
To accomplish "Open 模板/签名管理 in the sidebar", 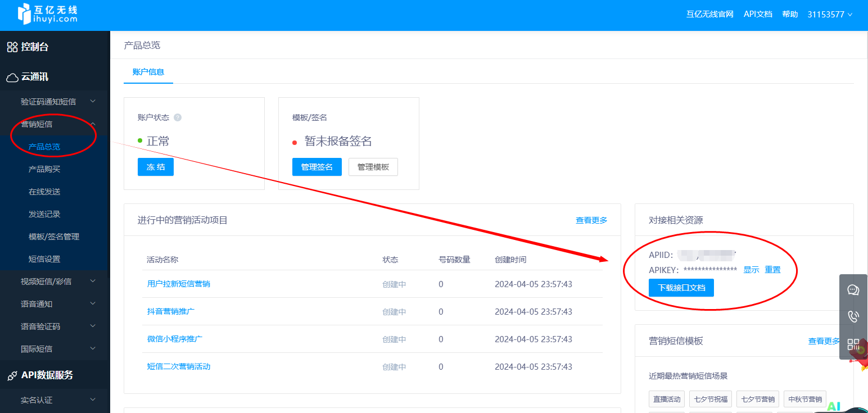I will click(54, 237).
